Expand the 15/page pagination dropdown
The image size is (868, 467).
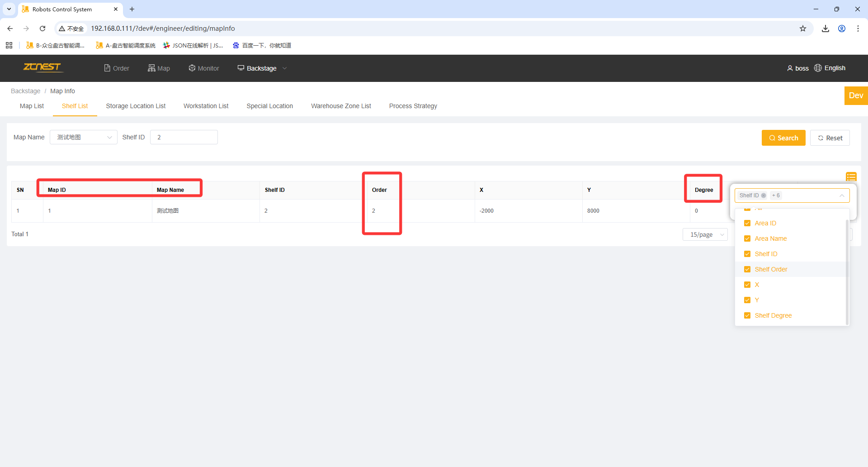705,234
